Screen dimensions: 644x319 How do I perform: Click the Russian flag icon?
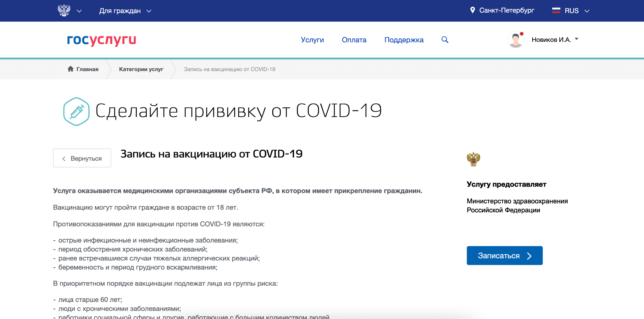pos(556,11)
